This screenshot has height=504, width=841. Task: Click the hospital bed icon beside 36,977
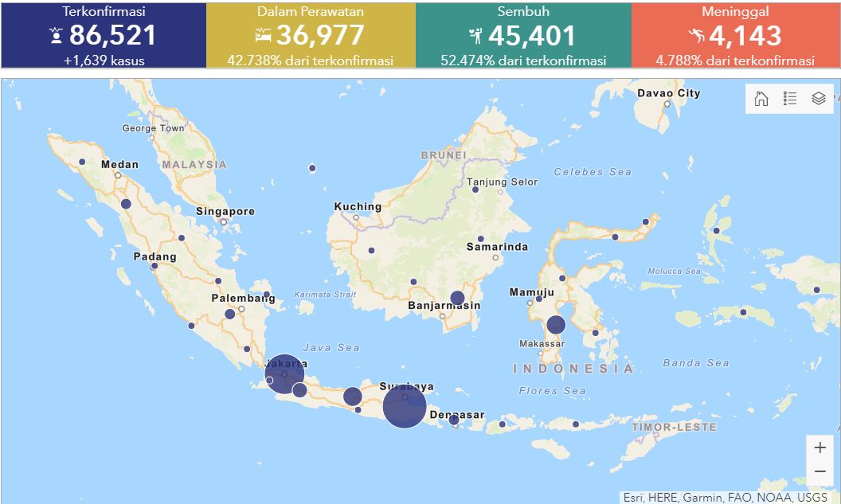[264, 35]
